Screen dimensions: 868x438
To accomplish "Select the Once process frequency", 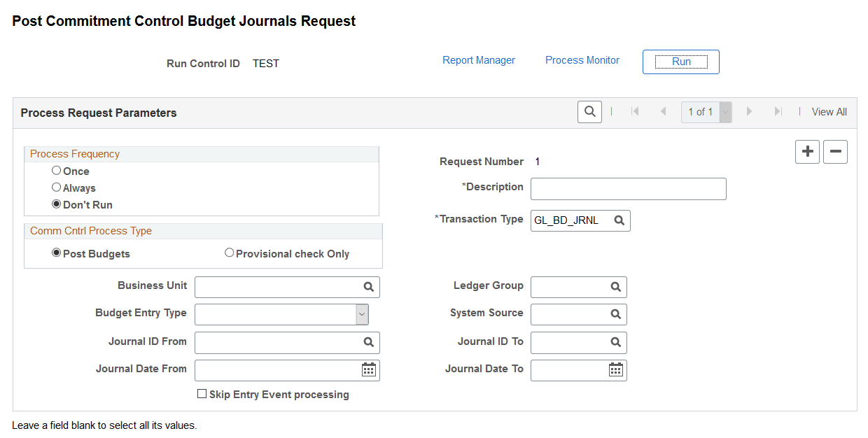I will click(56, 171).
